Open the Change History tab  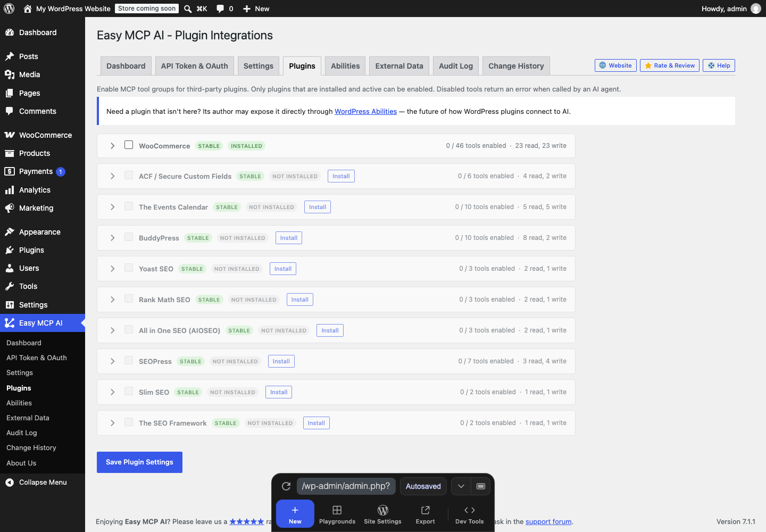(516, 66)
